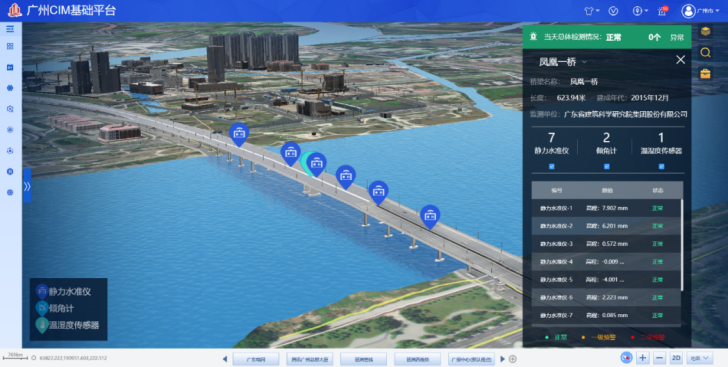Open the user account menu 广州市
The image size is (728, 367).
pos(700,11)
